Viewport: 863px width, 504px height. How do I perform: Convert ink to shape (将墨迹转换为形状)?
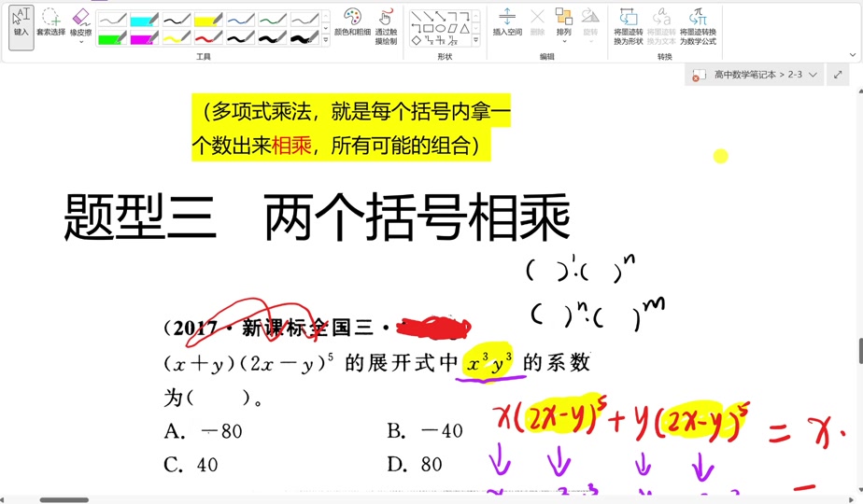point(629,26)
